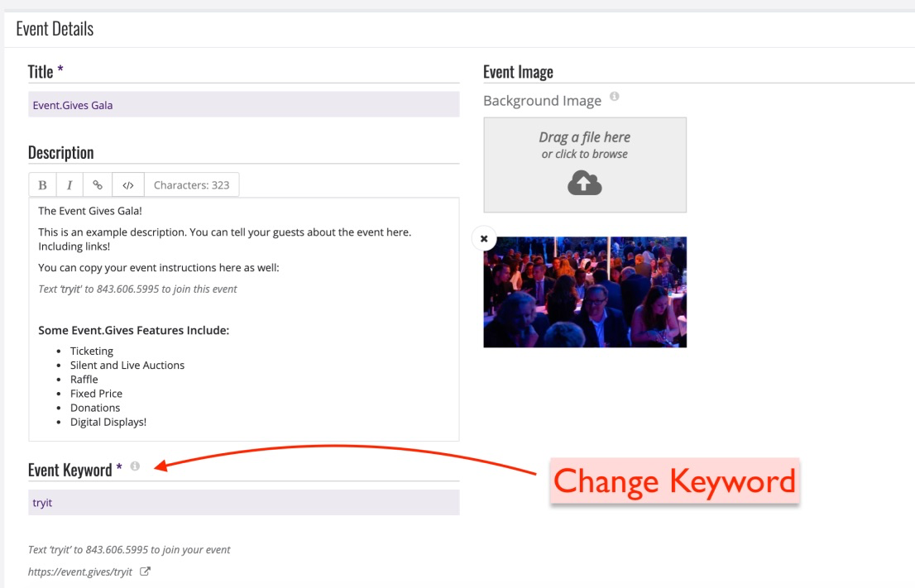Click the 'Raffle' bullet item

(84, 379)
